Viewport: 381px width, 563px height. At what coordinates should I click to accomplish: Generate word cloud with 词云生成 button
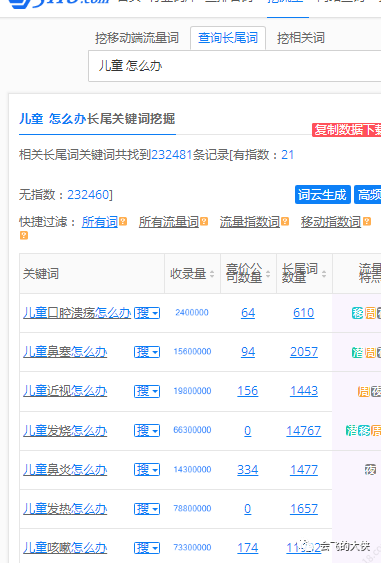322,195
